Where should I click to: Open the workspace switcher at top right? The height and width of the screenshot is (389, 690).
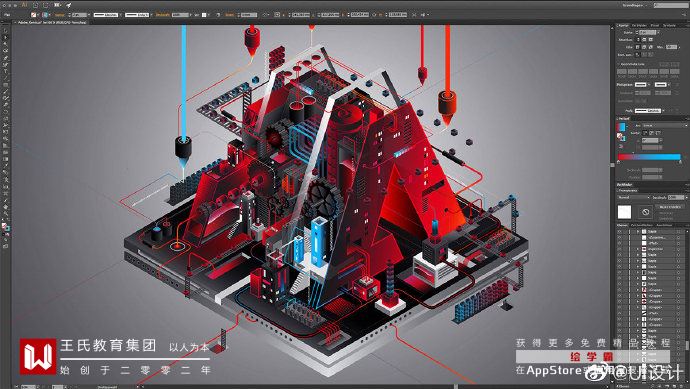click(635, 5)
